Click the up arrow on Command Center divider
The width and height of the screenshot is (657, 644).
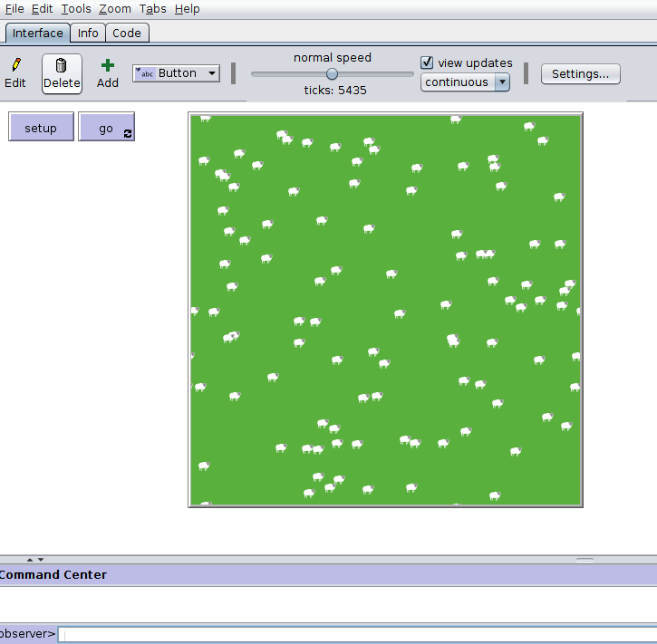(30, 560)
